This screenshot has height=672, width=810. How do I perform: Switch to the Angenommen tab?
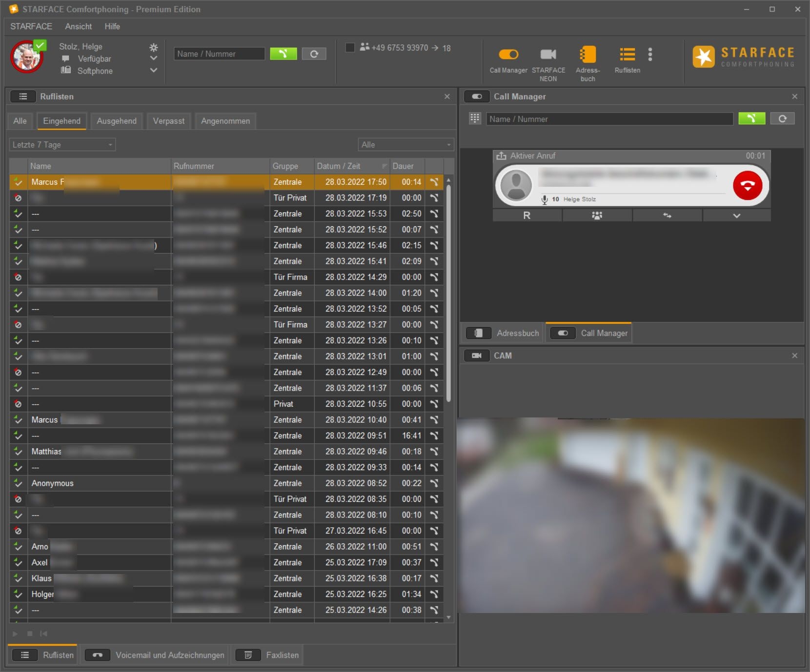click(x=225, y=121)
